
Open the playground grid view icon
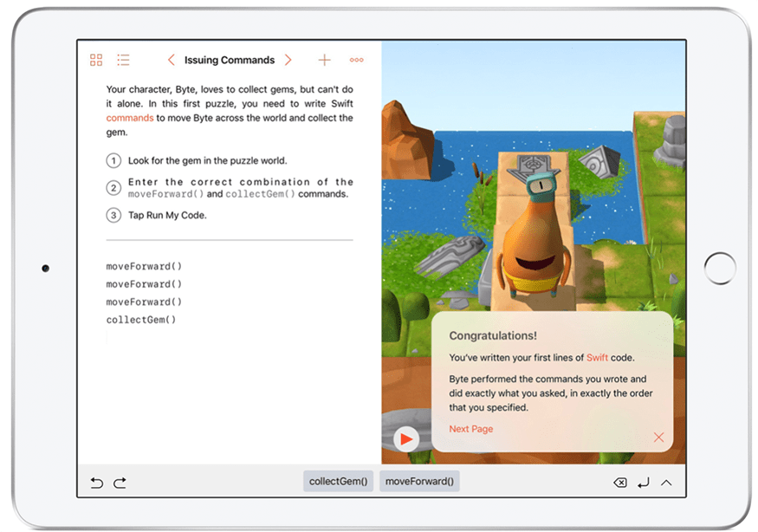coord(96,60)
